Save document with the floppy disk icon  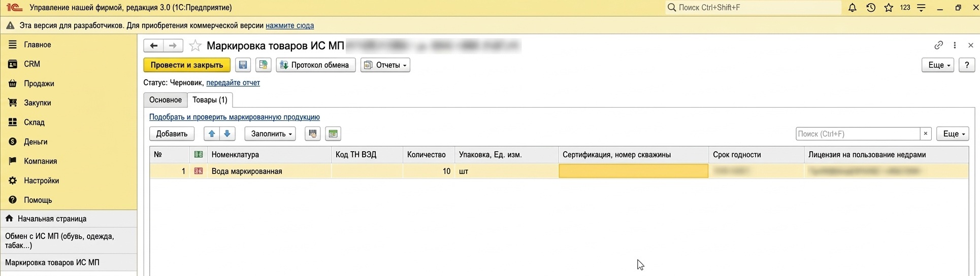(x=243, y=65)
